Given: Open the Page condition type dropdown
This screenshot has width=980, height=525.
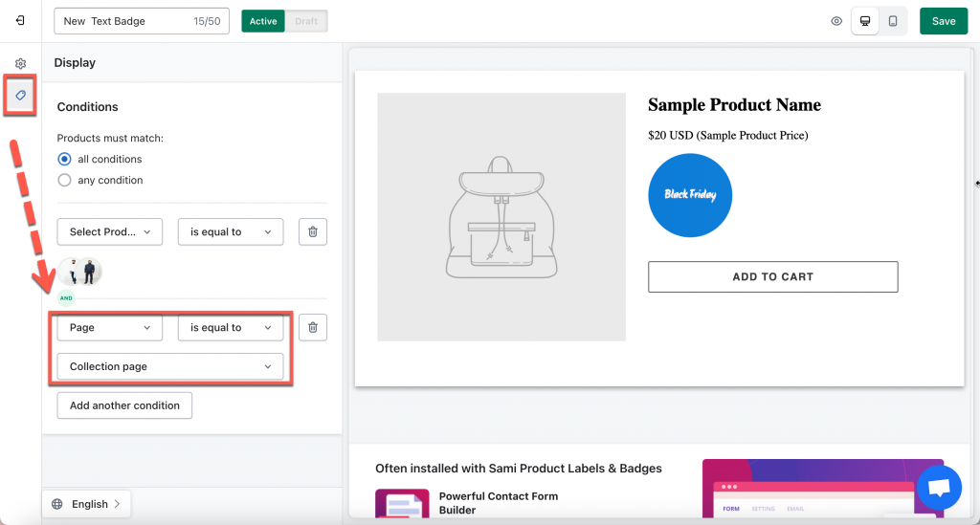Looking at the screenshot, I should pos(110,327).
